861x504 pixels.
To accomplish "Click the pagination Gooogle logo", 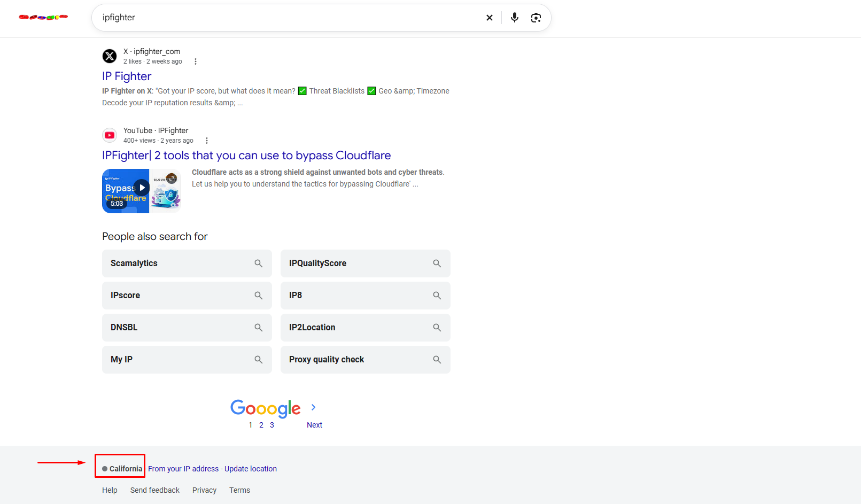I will coord(266,409).
